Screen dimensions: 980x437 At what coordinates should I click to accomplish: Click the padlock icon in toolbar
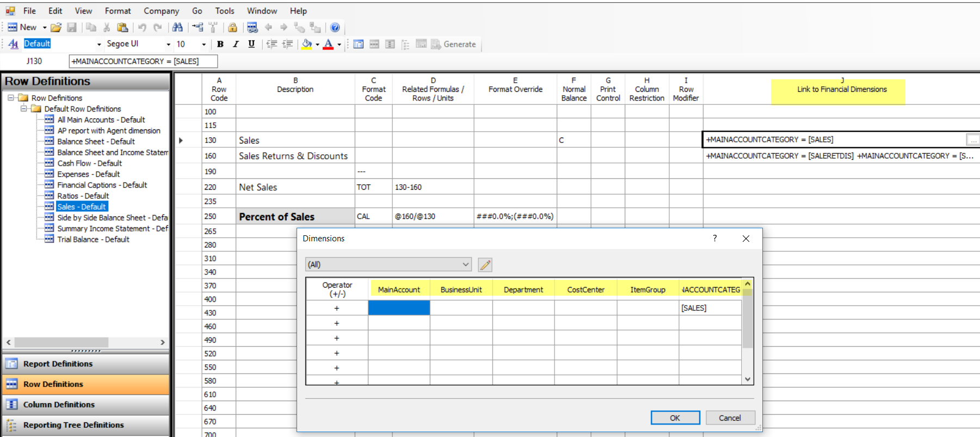[x=232, y=27]
